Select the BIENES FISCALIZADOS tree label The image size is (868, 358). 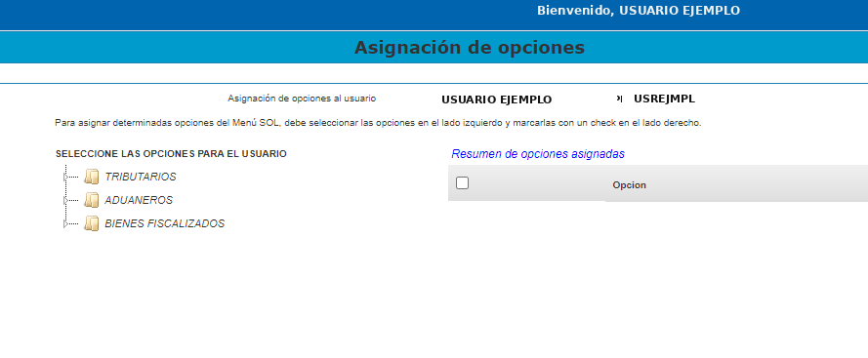click(165, 223)
